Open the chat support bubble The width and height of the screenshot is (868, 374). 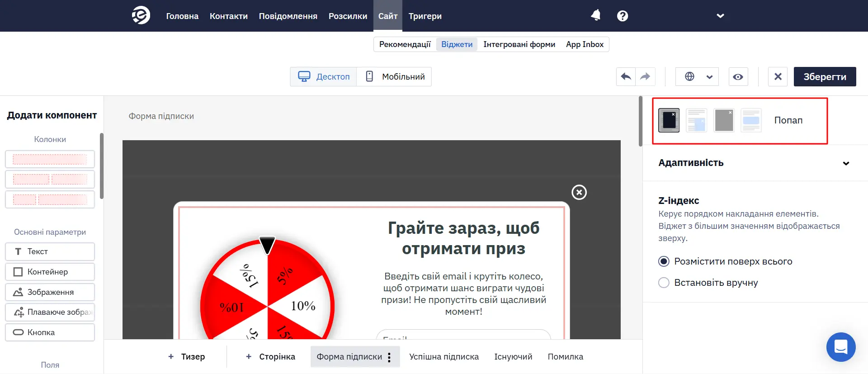(841, 347)
